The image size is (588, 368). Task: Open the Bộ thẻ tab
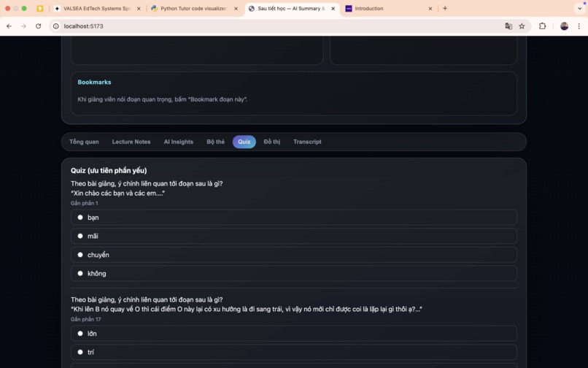click(216, 142)
